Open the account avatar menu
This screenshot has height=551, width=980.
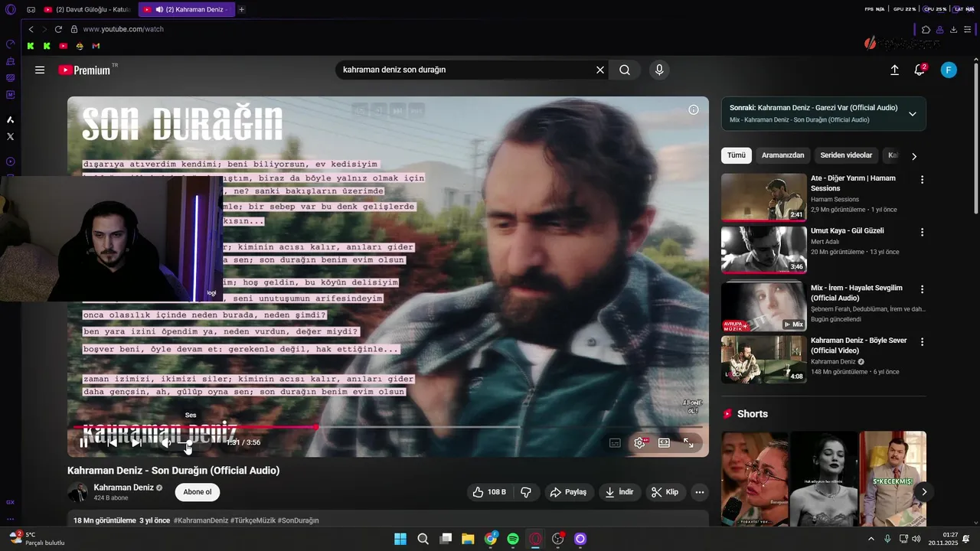click(949, 70)
